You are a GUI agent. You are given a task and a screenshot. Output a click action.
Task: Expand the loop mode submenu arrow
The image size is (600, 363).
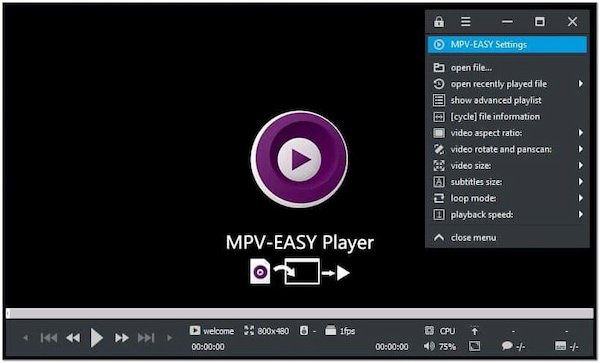[x=580, y=198]
